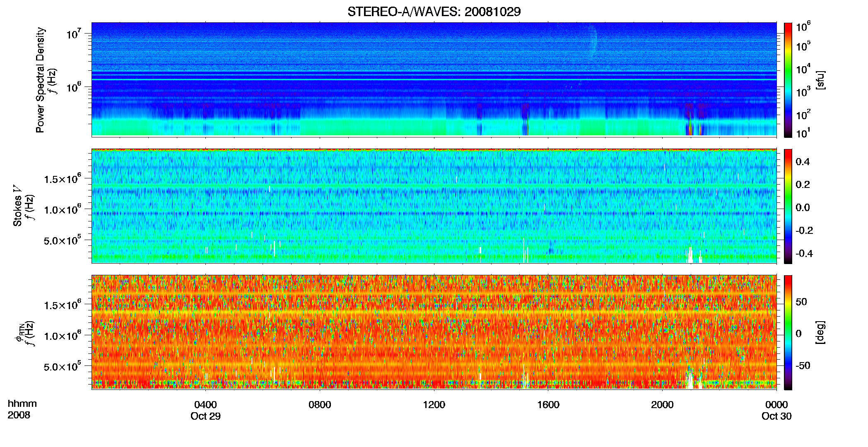Image resolution: width=868 pixels, height=447 pixels.
Task: Select the [sfu] unit label
Action: tap(820, 80)
